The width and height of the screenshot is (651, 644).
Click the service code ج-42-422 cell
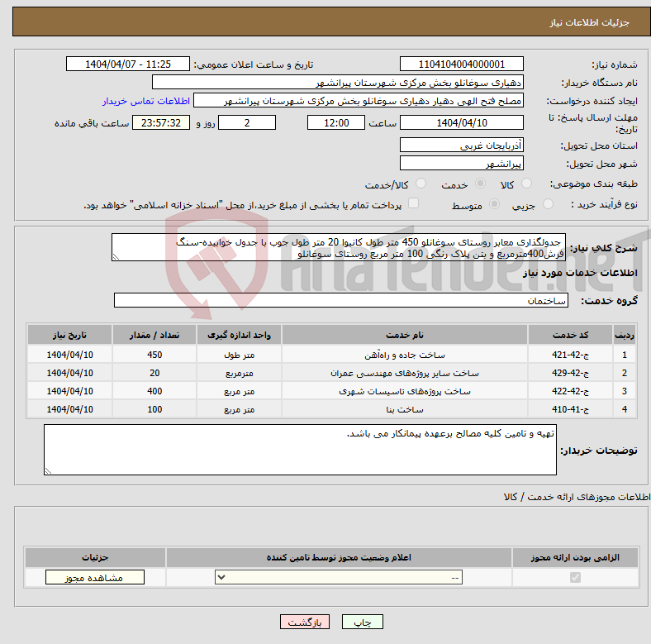coord(571,391)
